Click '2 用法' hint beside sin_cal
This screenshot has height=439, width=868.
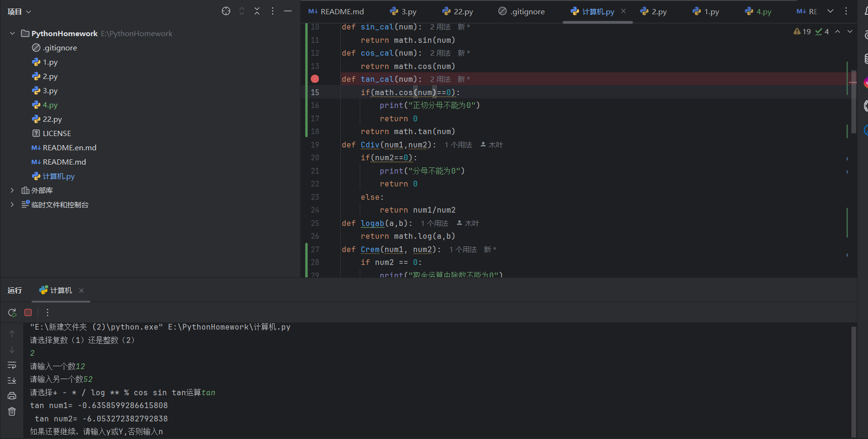[x=440, y=27]
